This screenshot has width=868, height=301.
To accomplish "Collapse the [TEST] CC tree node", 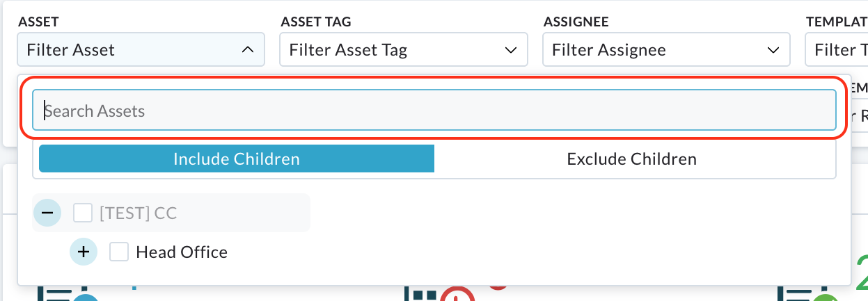I will click(x=47, y=213).
